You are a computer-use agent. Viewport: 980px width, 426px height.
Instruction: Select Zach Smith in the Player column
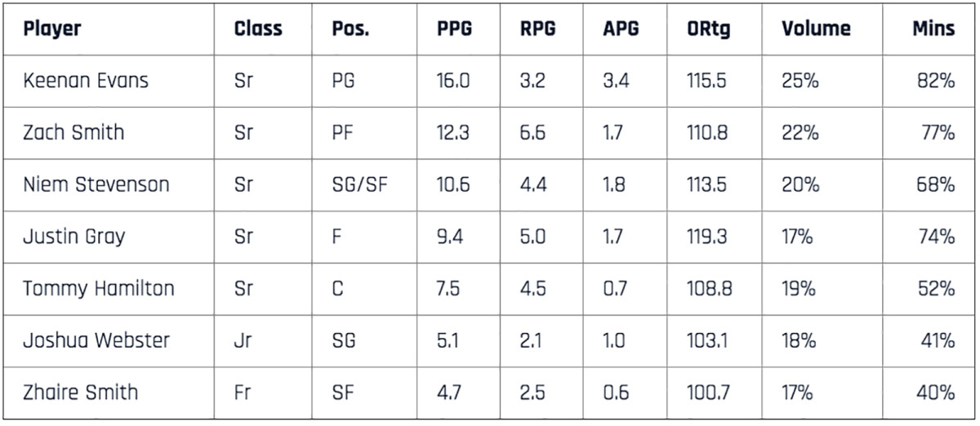(x=73, y=133)
